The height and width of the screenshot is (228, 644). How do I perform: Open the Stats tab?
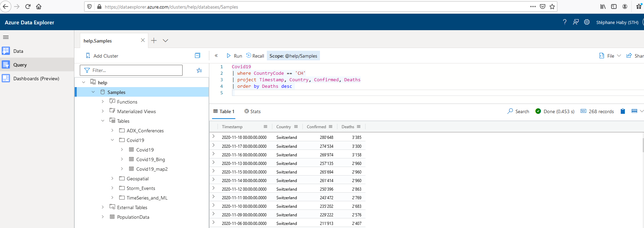point(252,111)
